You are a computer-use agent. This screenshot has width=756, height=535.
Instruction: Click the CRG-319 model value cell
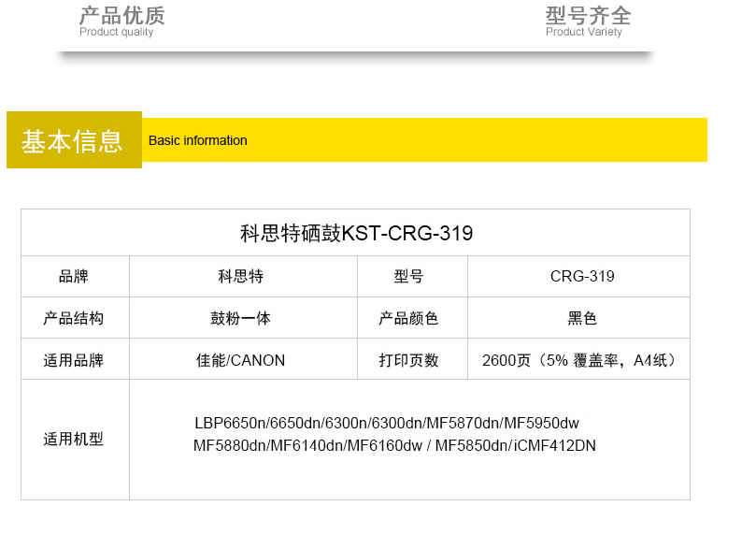578,277
